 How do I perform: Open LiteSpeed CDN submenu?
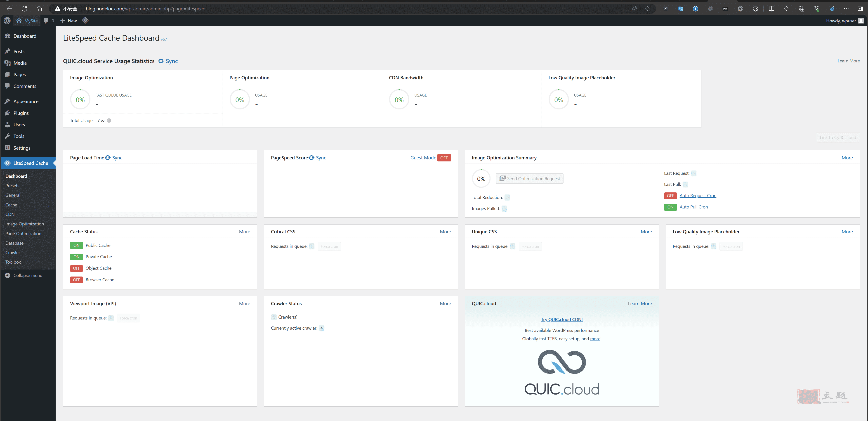(10, 214)
